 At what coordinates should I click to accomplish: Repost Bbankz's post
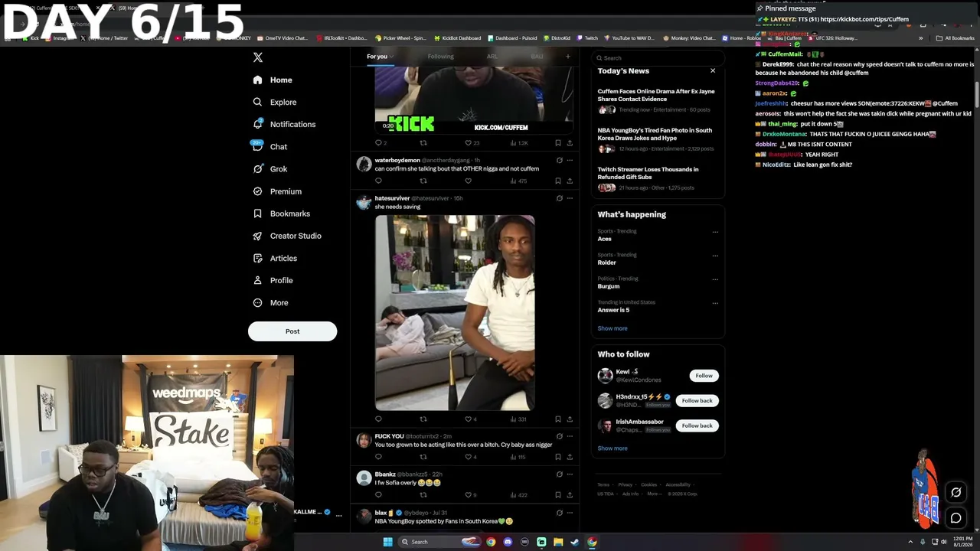click(x=423, y=495)
